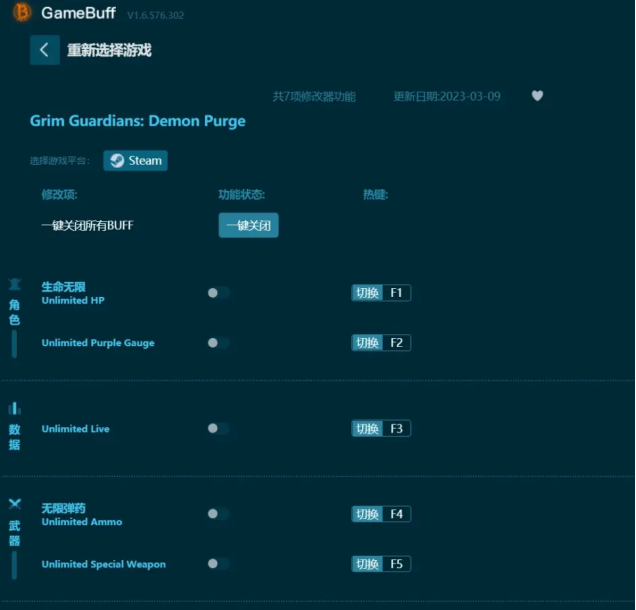Select the 武器 weapon category icon

(x=15, y=504)
